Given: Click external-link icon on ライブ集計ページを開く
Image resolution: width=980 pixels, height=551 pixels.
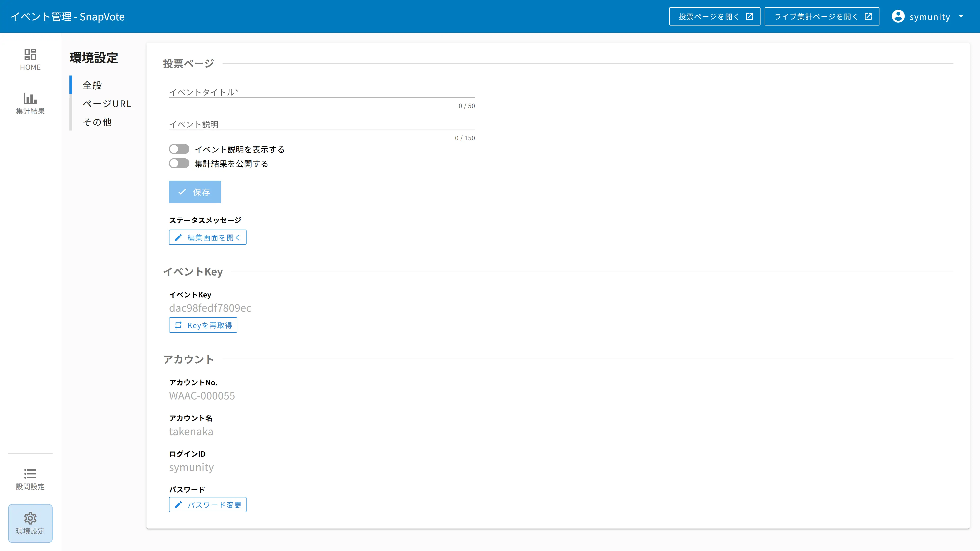Looking at the screenshot, I should 868,16.
